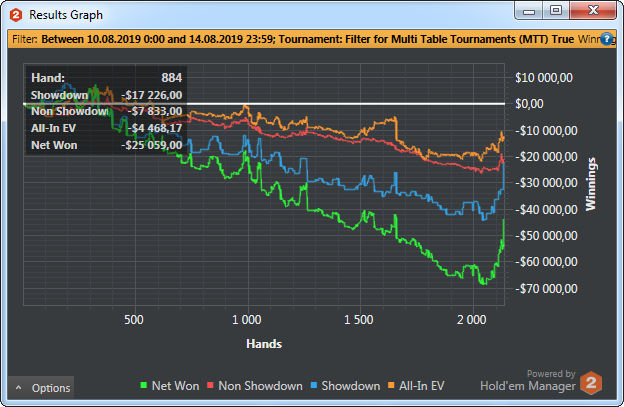Viewport: 624px width, 407px height.
Task: Click the 1 000 hands axis label
Action: [x=247, y=319]
